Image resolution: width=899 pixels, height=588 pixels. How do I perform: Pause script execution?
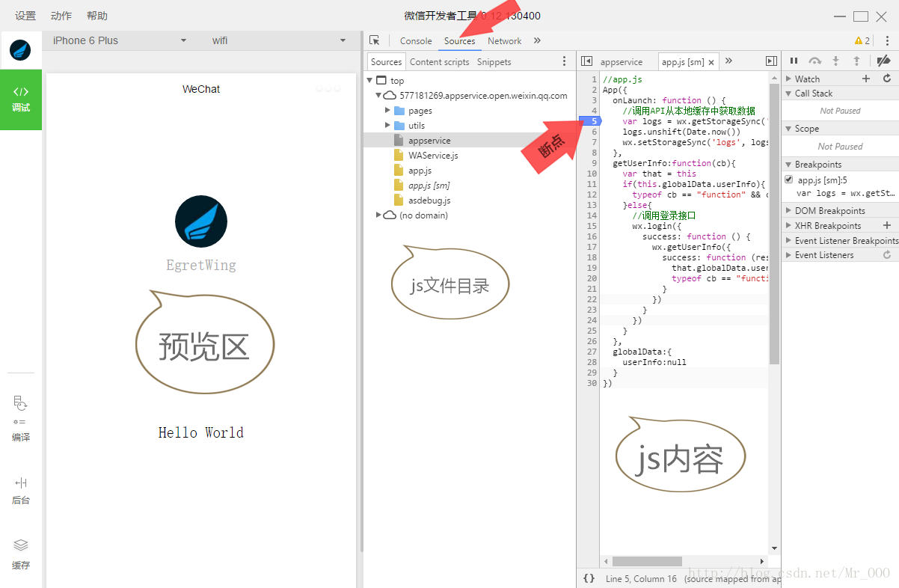[794, 61]
